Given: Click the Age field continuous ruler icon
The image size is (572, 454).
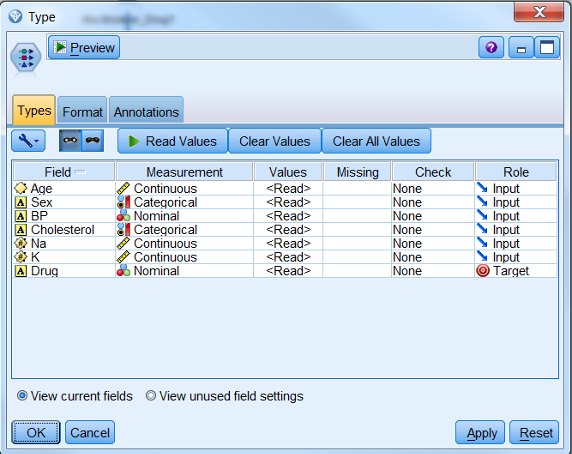Looking at the screenshot, I should pyautogui.click(x=124, y=189).
